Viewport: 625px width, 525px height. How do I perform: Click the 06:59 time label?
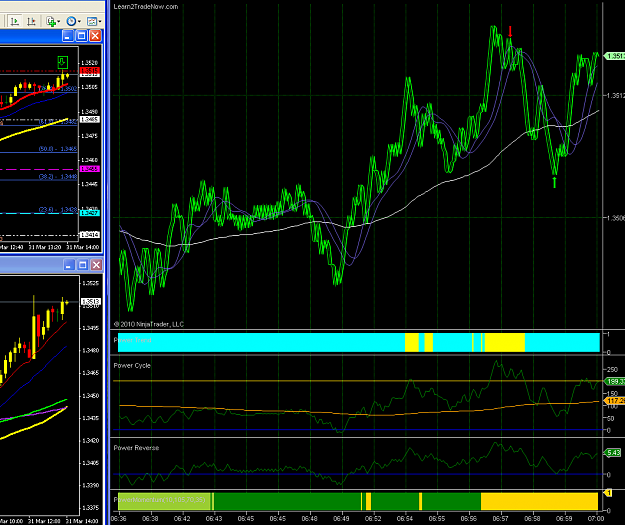[564, 518]
